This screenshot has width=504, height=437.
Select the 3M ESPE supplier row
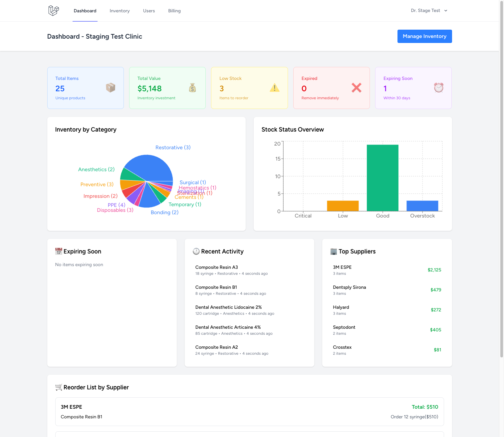pos(387,270)
